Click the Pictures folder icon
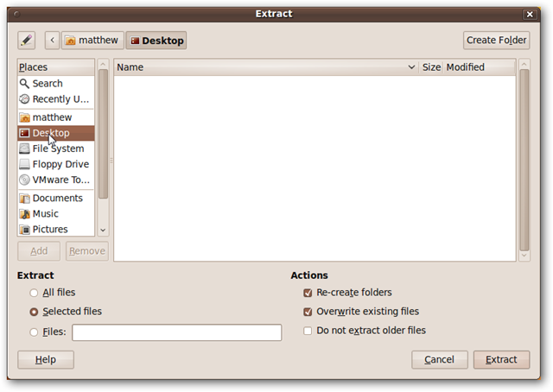553x392 pixels. pos(24,230)
